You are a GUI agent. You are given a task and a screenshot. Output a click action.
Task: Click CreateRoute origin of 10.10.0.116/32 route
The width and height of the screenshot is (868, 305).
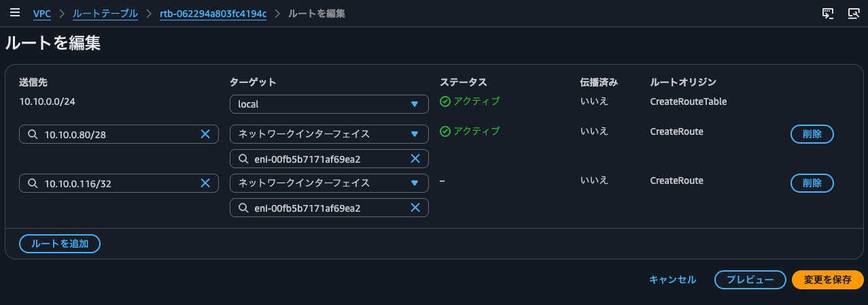[x=677, y=180]
